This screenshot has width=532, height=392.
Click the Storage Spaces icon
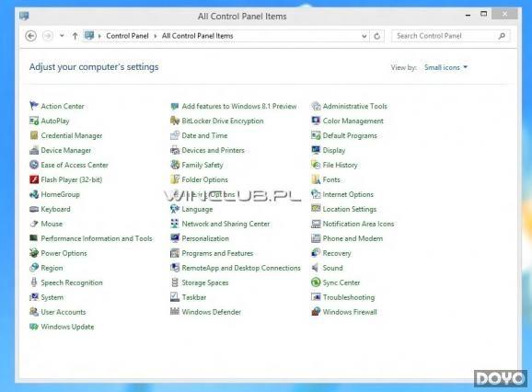click(175, 282)
